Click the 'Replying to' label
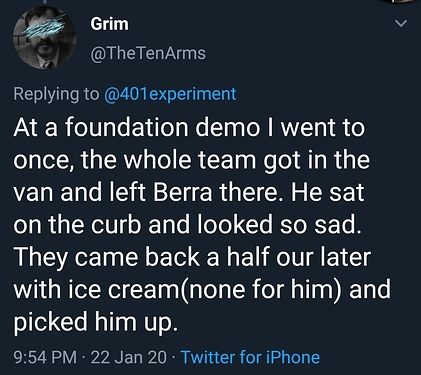The width and height of the screenshot is (421, 375). [56, 94]
